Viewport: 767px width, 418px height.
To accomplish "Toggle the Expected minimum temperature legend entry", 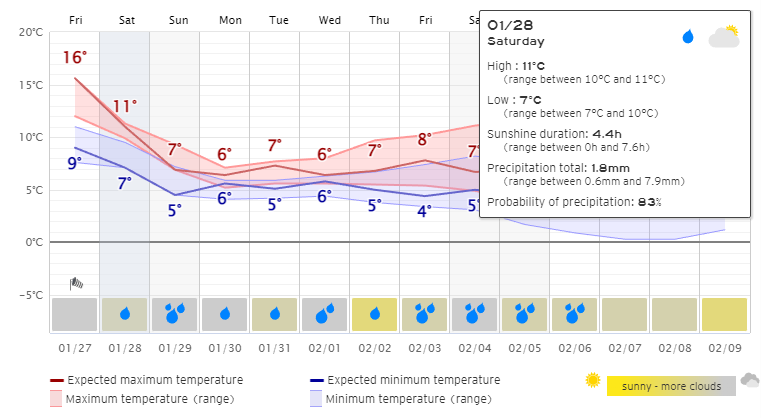I will tap(405, 380).
